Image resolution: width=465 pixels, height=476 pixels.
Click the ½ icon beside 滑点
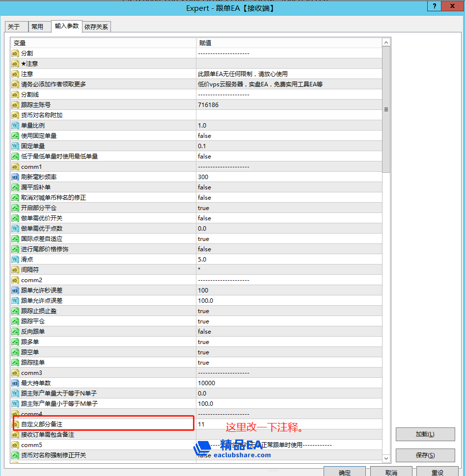click(15, 259)
